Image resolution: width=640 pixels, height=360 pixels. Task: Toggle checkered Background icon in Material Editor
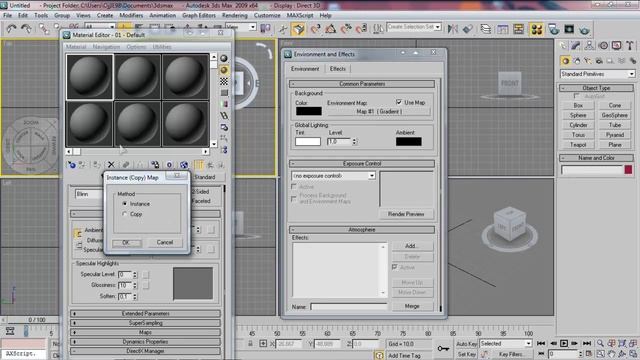tap(224, 82)
